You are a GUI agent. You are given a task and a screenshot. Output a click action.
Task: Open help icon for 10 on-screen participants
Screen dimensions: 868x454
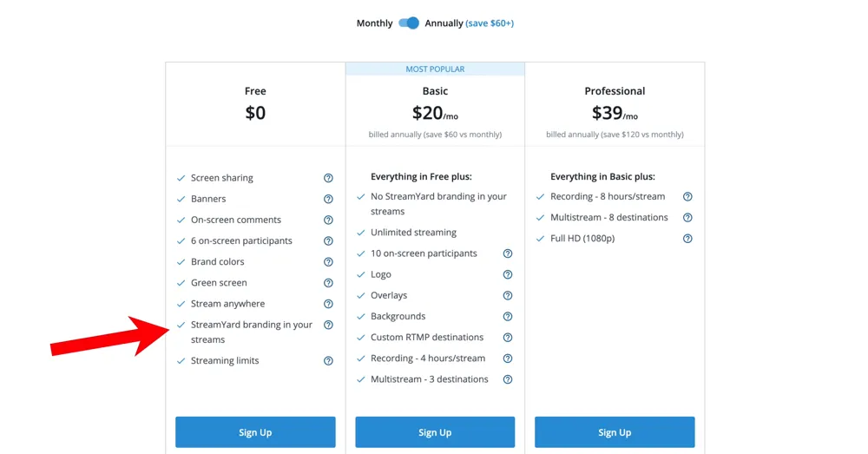(x=508, y=253)
